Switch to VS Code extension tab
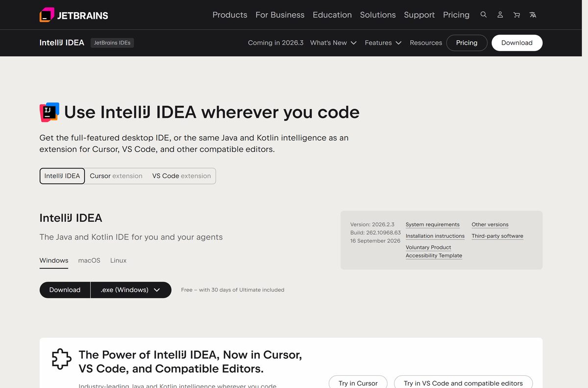The image size is (588, 388). [181, 176]
